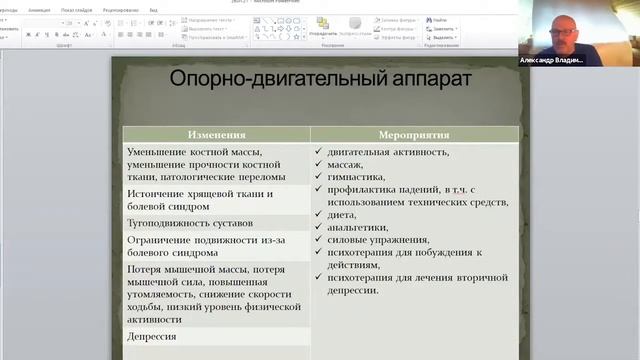This screenshot has height=360, width=640.
Task: Apply italic (К) formatting
Action: (38, 35)
